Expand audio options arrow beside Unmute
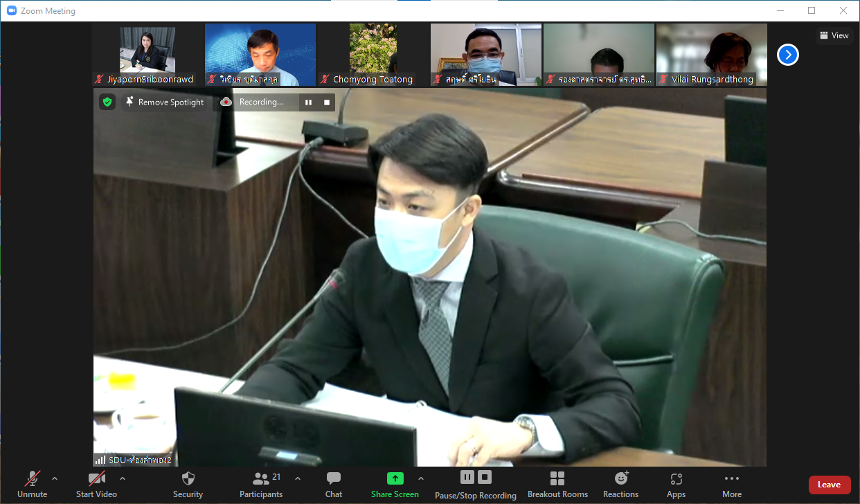Image resolution: width=860 pixels, height=504 pixels. 55,478
